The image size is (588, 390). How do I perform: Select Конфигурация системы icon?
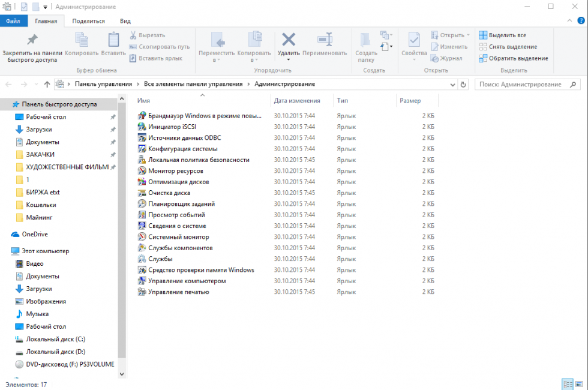[142, 149]
